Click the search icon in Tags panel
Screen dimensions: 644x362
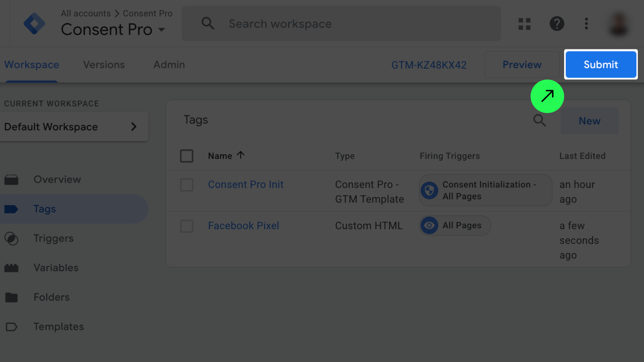click(x=539, y=120)
